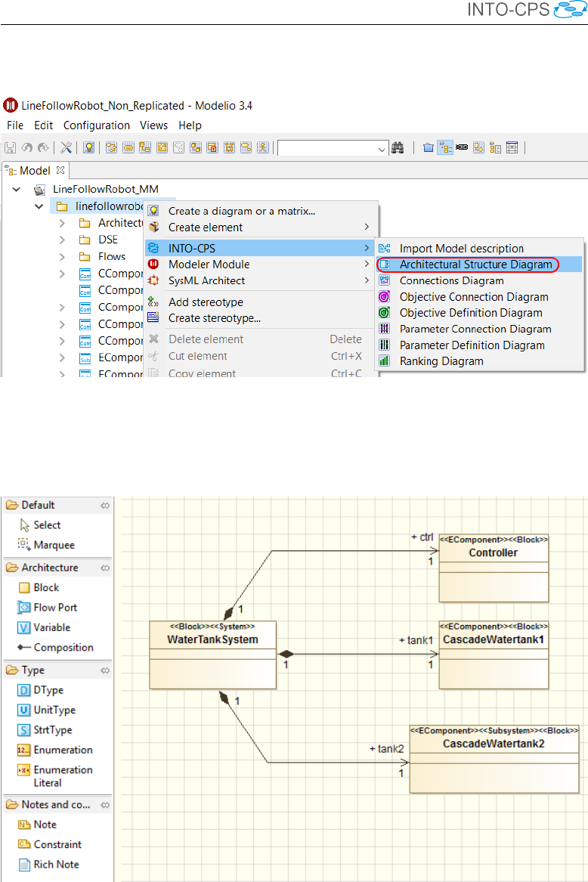Select the Block tool in Architecture palette
This screenshot has height=882, width=588.
45,587
